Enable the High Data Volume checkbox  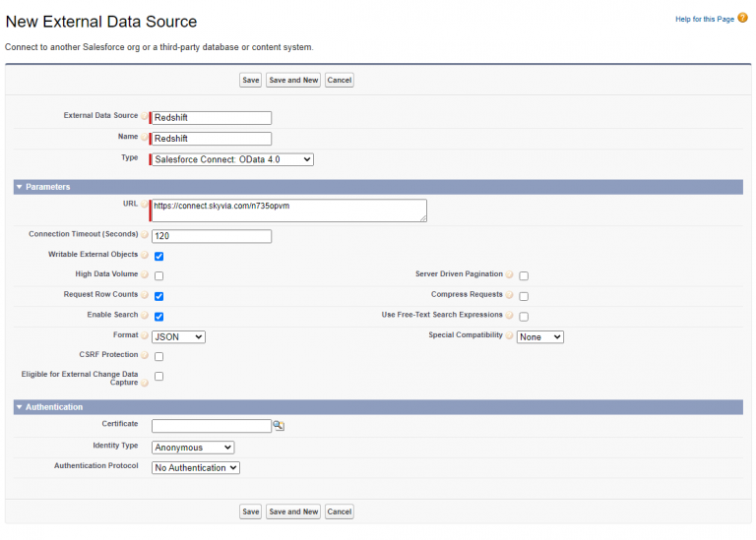coord(158,276)
